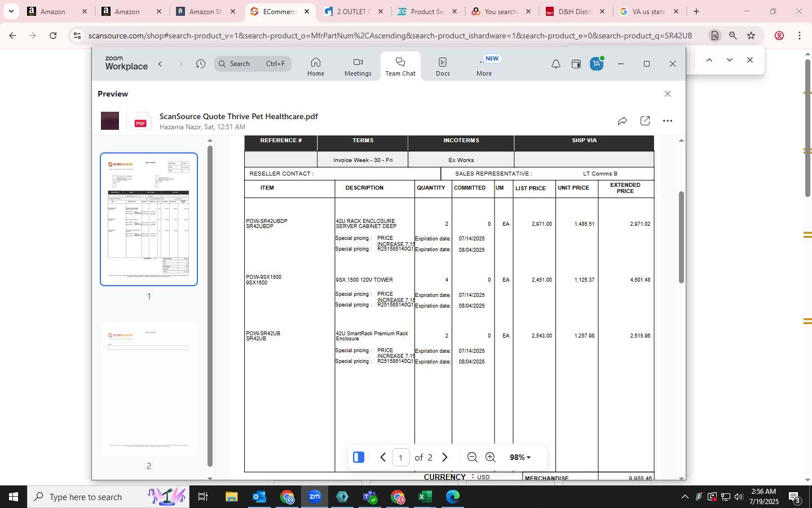This screenshot has height=508, width=812.
Task: Click extended price 4,501.48
Action: (640, 280)
